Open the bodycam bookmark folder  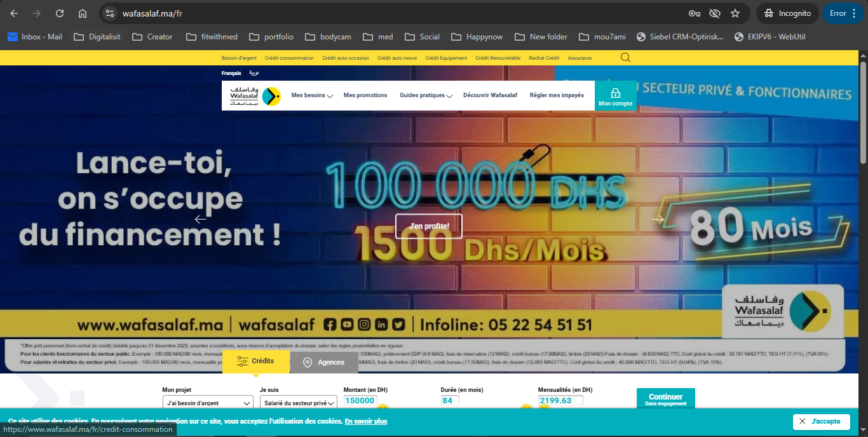tap(329, 37)
